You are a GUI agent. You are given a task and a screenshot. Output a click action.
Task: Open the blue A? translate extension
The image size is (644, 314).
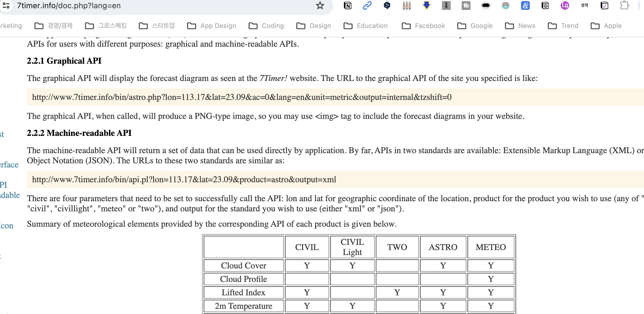click(525, 5)
